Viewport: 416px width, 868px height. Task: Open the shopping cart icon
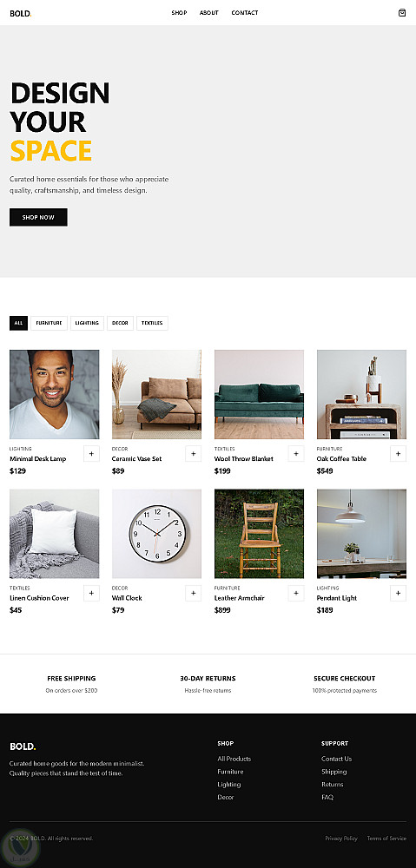tap(402, 13)
